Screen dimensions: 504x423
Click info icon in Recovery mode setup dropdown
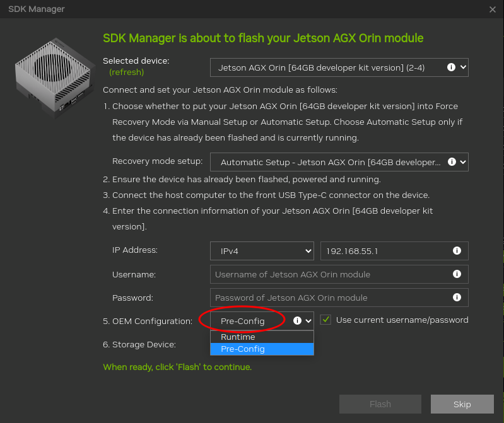pos(452,162)
